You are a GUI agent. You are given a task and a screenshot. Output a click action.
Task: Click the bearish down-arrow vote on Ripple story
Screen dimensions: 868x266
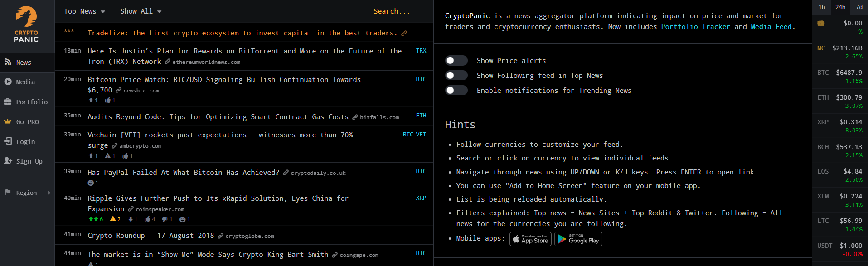131,219
